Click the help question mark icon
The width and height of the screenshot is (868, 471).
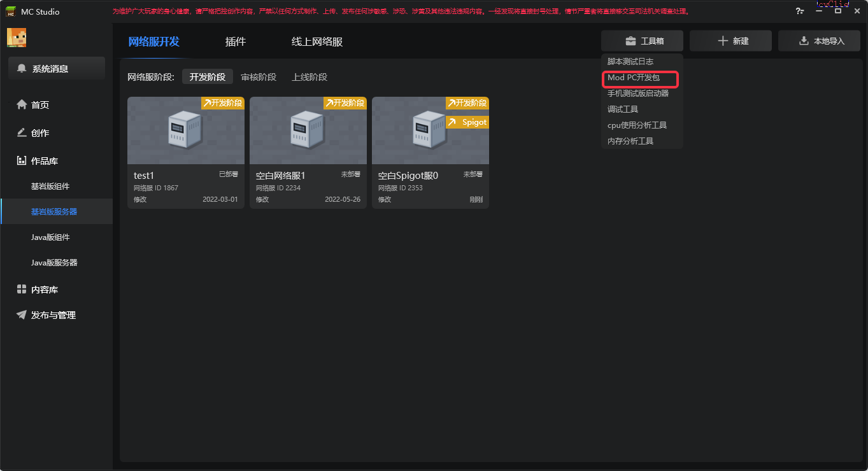click(800, 11)
